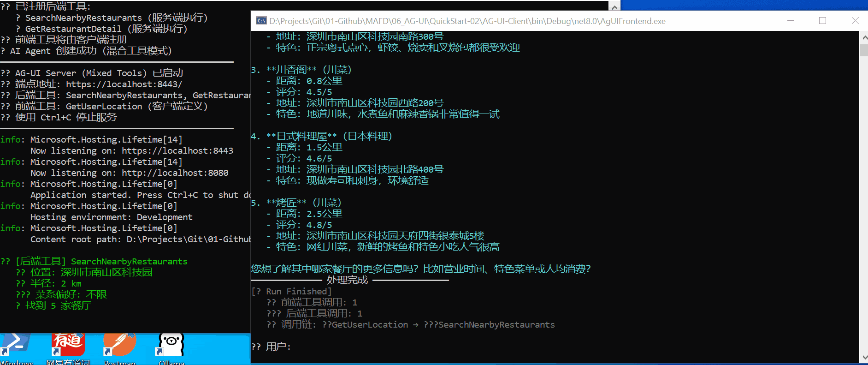Maximize the AgUIFrontend.exe console window
This screenshot has width=868, height=365.
click(x=822, y=21)
